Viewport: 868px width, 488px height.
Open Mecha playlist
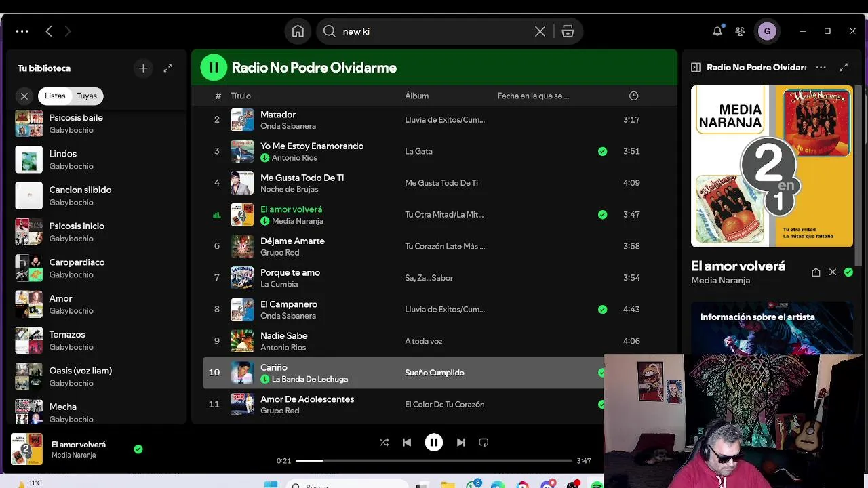point(95,412)
